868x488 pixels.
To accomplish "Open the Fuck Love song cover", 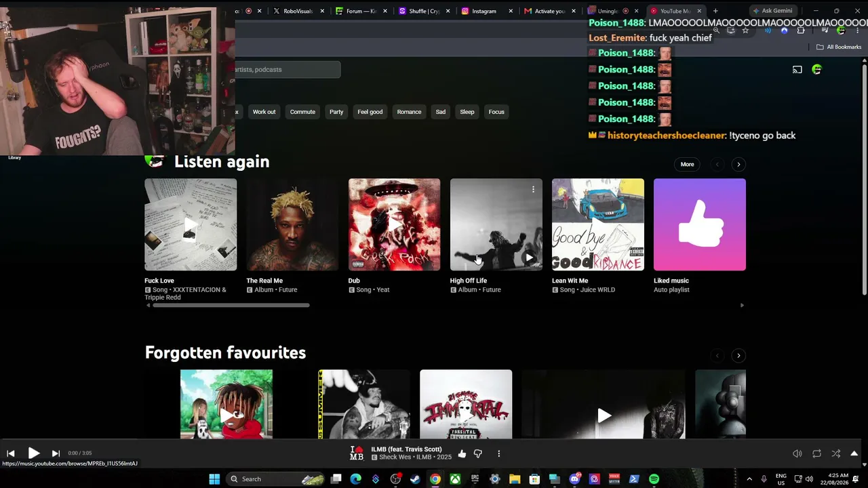I will [191, 224].
